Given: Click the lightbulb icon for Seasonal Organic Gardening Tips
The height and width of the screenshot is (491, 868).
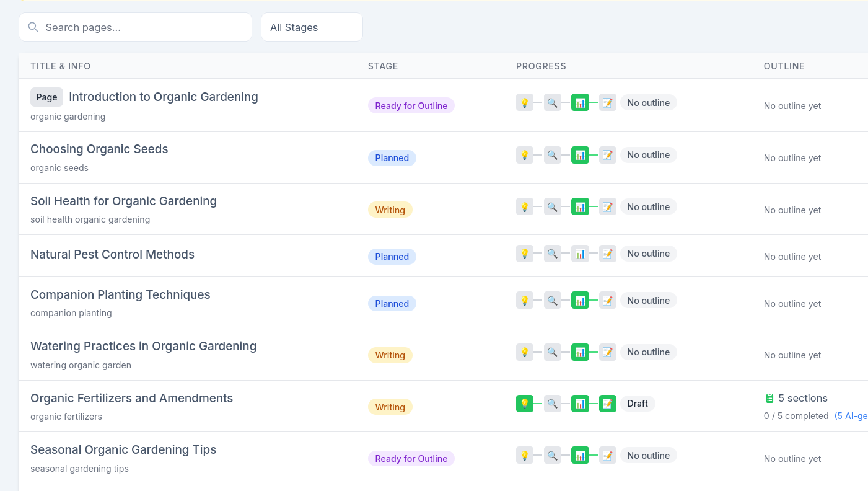Looking at the screenshot, I should [524, 454].
